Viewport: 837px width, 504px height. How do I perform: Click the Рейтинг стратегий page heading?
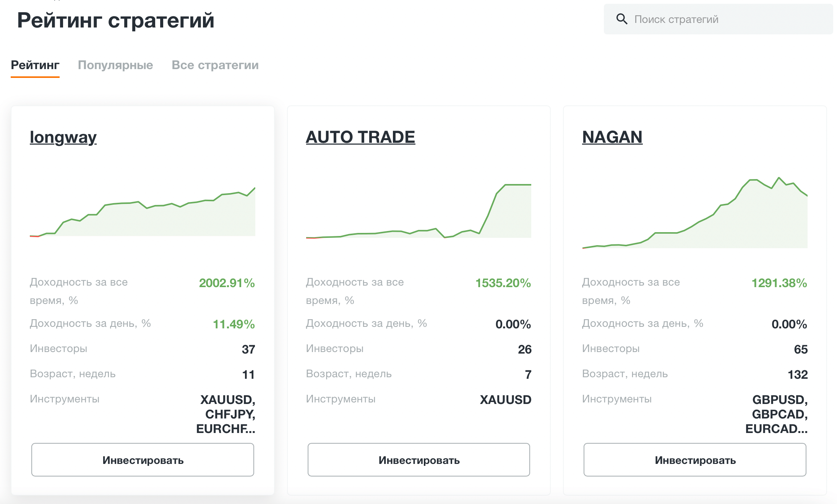coord(115,20)
